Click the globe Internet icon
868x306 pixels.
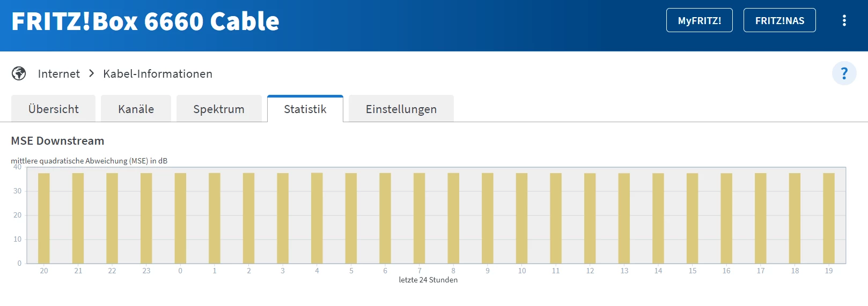tap(19, 73)
